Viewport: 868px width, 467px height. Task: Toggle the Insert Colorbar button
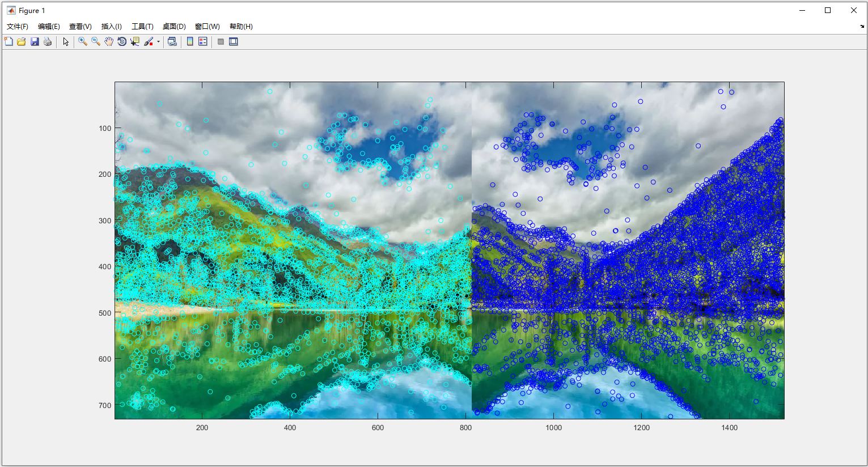coord(190,41)
